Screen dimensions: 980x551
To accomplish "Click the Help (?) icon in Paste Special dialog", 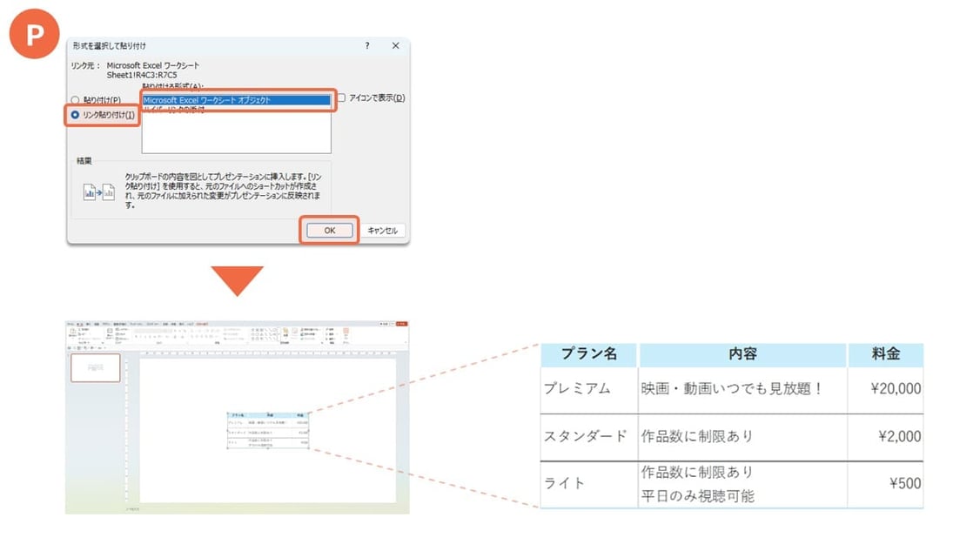I will (x=367, y=45).
